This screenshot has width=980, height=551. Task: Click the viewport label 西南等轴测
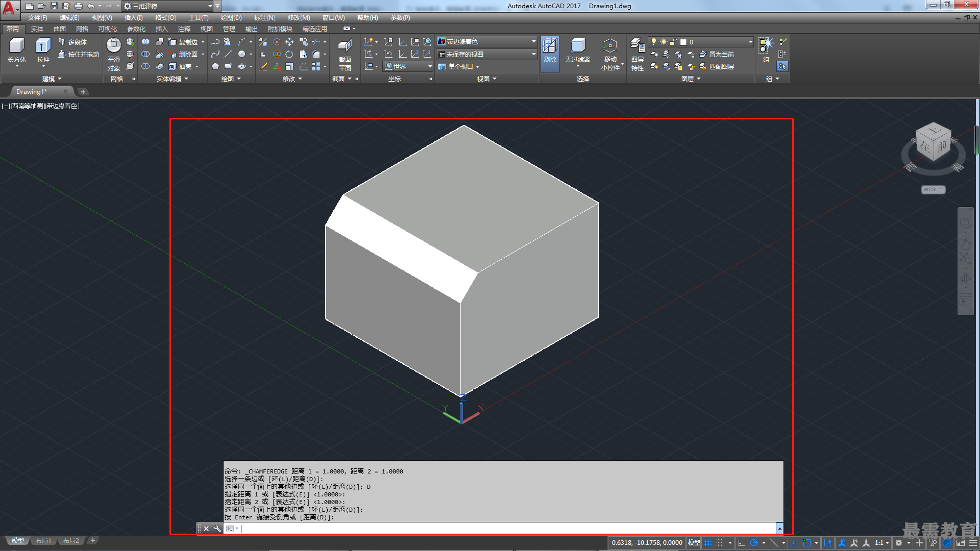[28, 106]
